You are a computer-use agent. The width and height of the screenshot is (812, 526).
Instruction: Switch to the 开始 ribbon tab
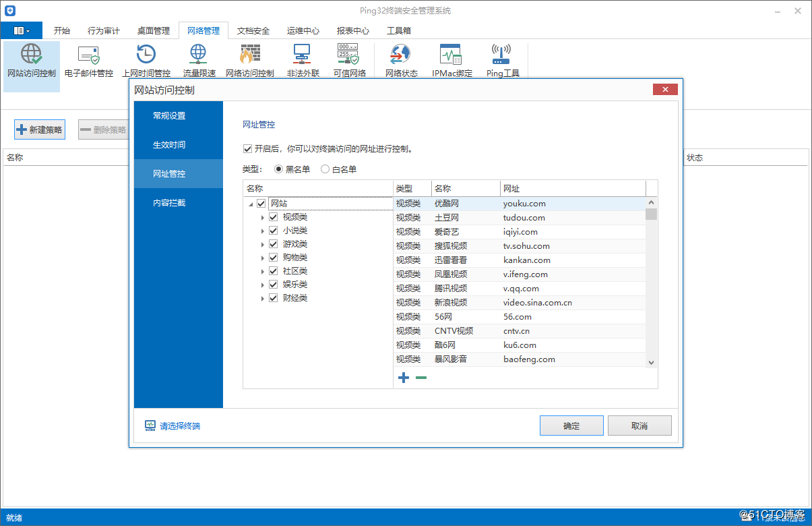click(x=61, y=30)
